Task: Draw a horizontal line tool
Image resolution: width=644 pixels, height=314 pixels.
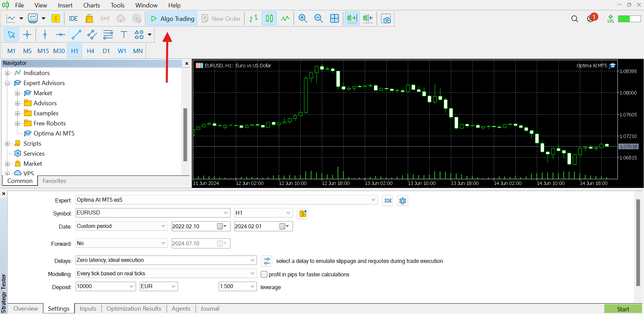Action: pyautogui.click(x=61, y=35)
